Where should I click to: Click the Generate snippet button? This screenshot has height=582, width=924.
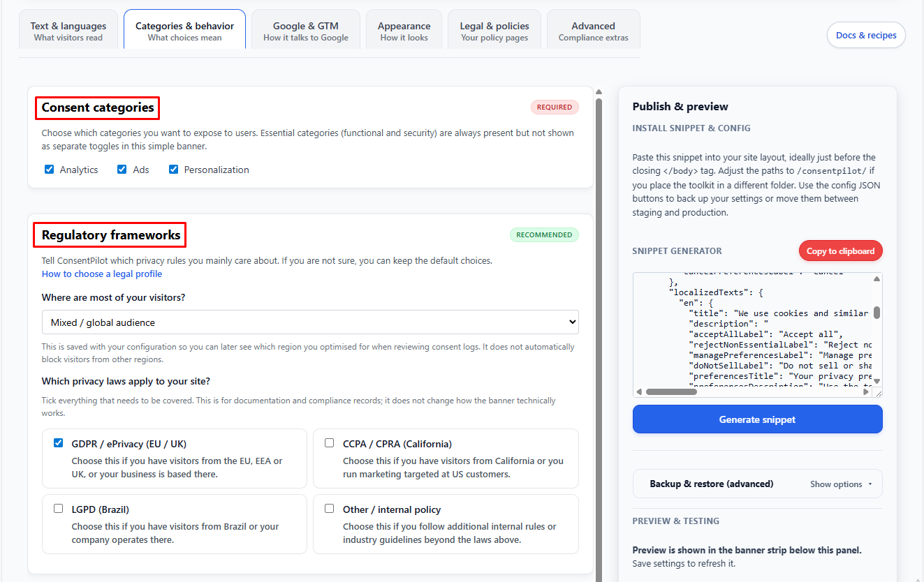point(758,419)
